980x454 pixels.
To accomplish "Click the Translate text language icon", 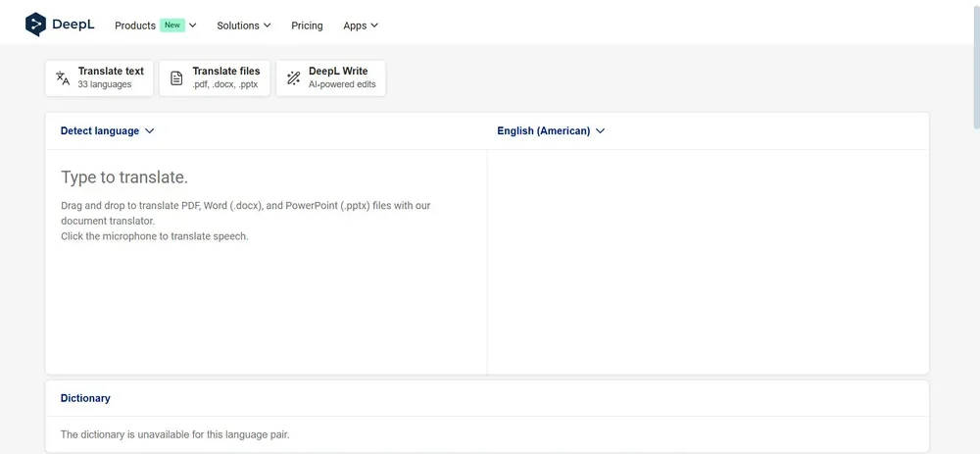I will [63, 78].
